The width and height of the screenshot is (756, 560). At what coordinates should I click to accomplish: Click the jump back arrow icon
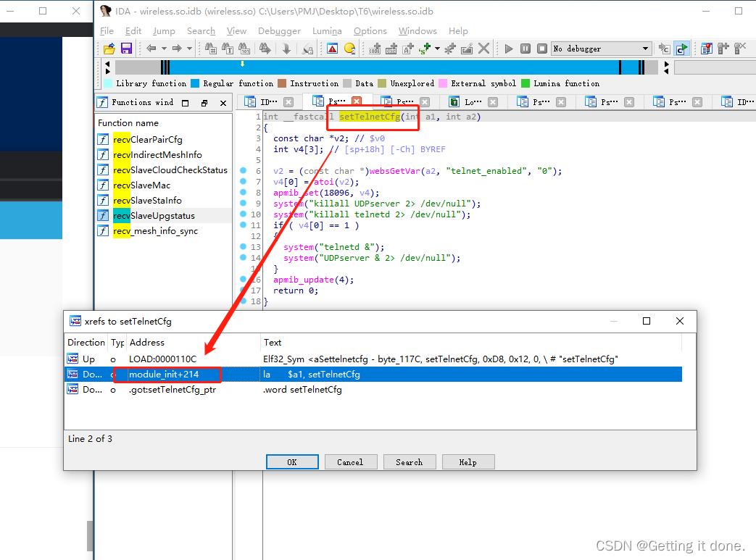tap(151, 49)
